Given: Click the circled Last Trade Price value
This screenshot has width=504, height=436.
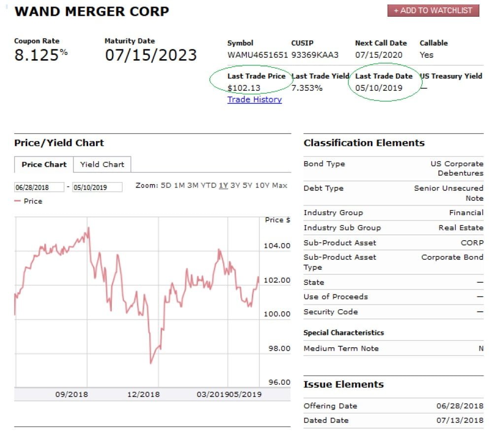Looking at the screenshot, I should [x=244, y=88].
